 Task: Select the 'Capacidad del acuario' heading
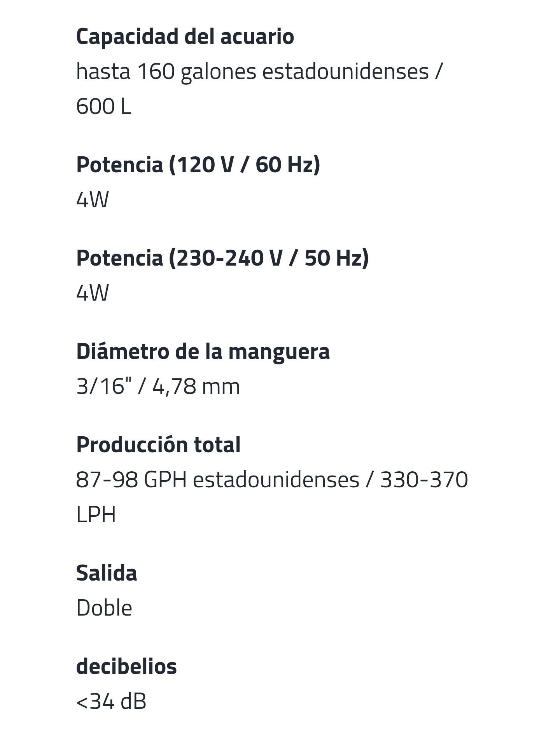coord(185,36)
